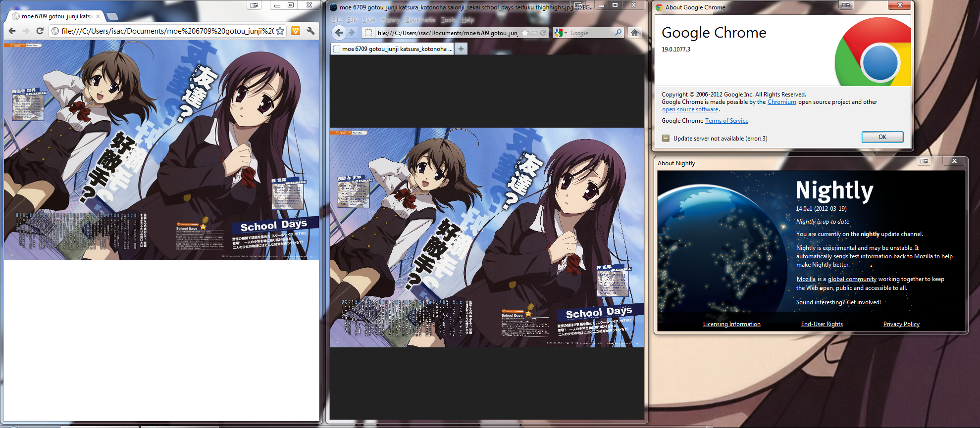Open End-User Rights in About Nightly
980x428 pixels.
[822, 324]
